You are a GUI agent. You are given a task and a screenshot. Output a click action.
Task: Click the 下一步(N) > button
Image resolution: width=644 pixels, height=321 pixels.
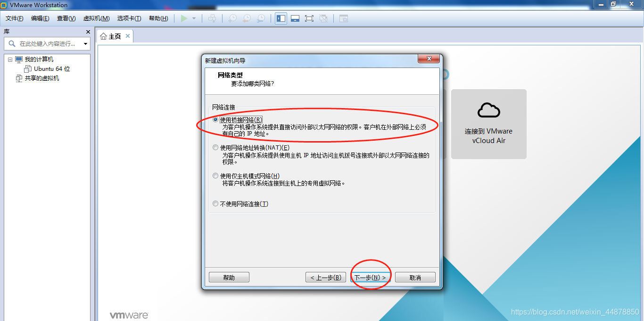370,278
